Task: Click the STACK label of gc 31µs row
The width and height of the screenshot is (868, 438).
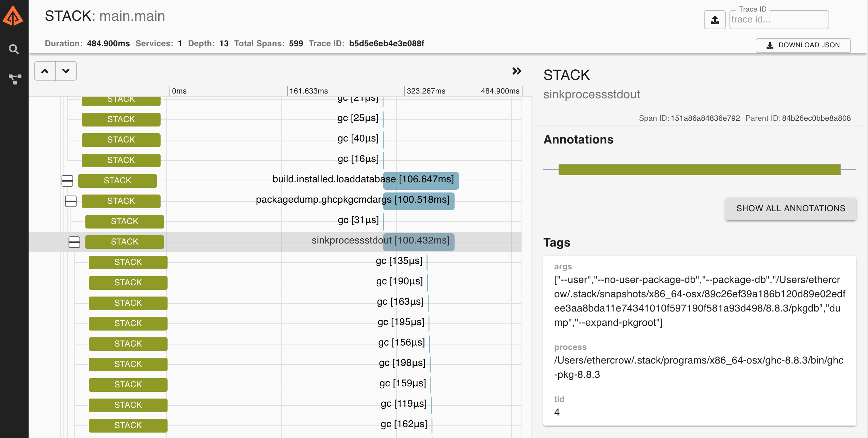Action: coord(124,221)
